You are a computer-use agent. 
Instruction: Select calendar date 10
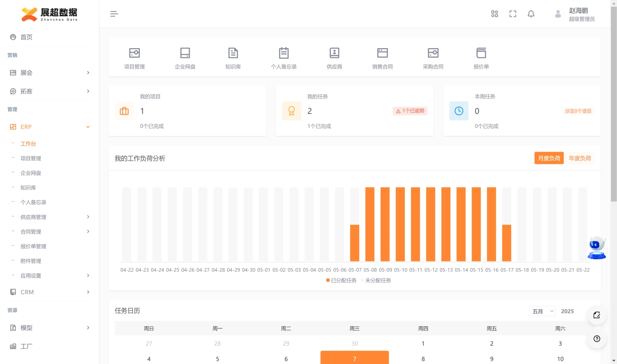(x=560, y=359)
